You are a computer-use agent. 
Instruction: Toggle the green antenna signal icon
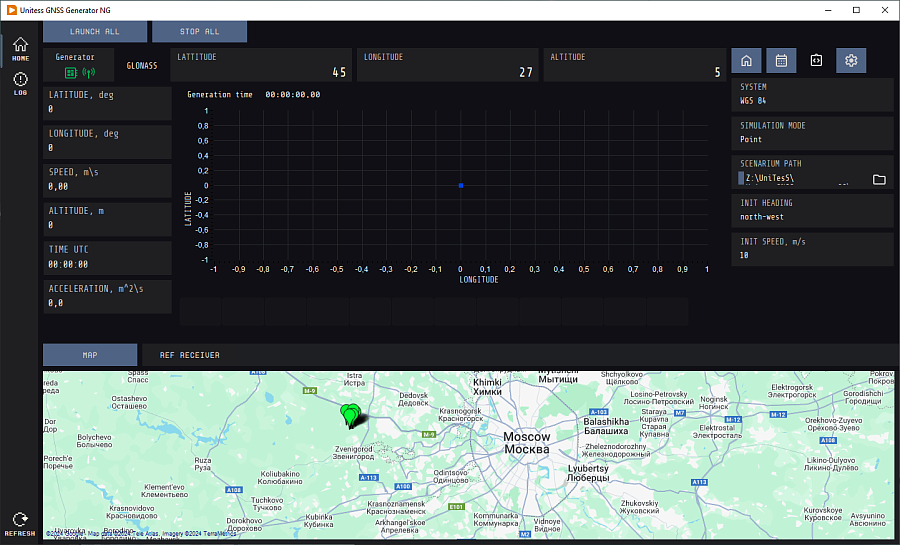[x=87, y=72]
